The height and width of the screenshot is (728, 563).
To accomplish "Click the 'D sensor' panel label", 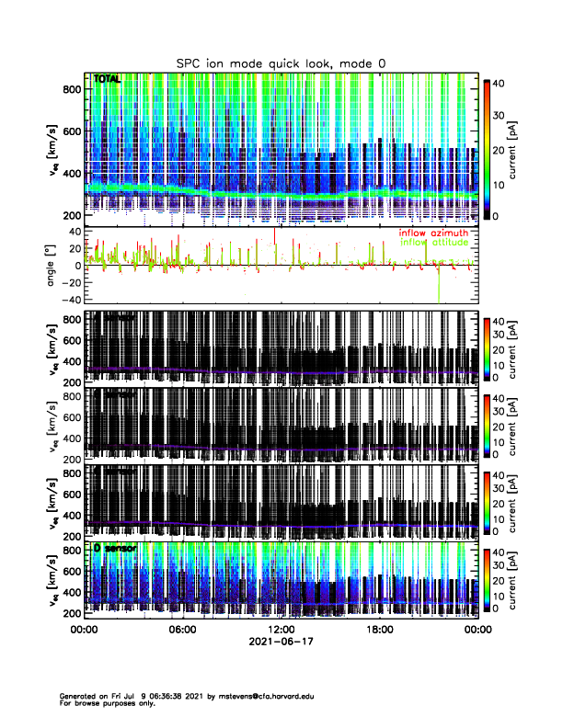I will click(113, 548).
